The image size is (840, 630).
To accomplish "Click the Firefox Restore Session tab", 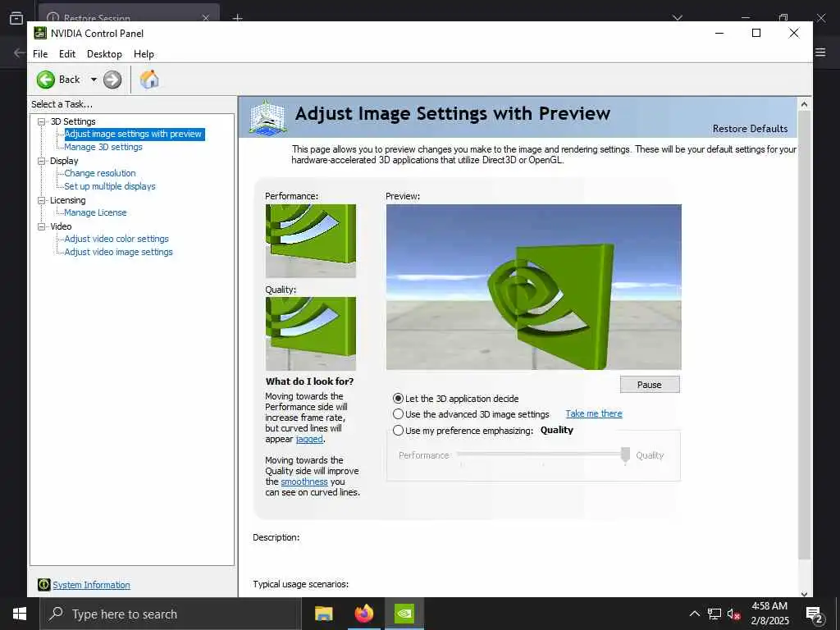I will pyautogui.click(x=129, y=13).
